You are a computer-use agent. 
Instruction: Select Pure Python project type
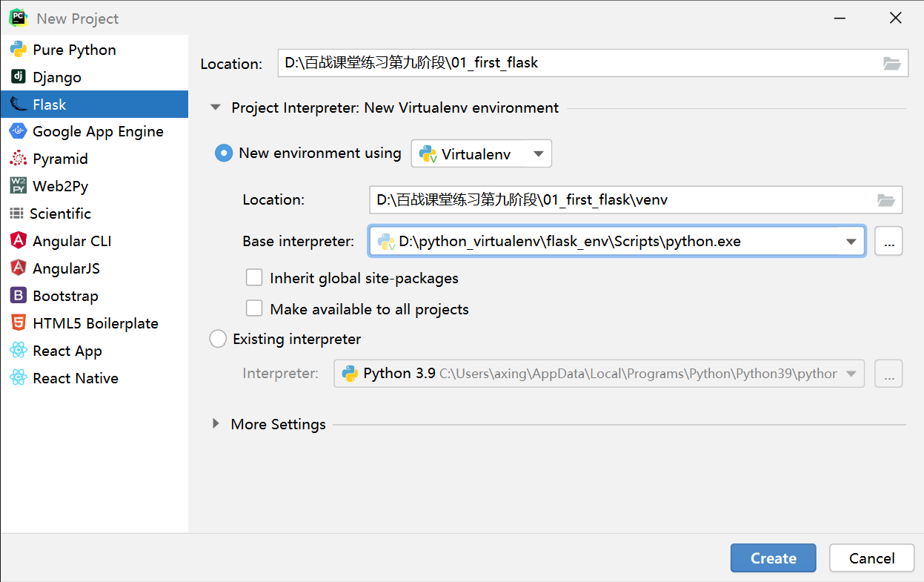tap(94, 50)
